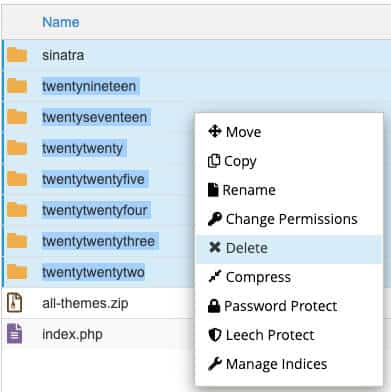Viewport: 391px width, 392px height.
Task: Click the twentyseventeen folder icon
Action: coord(17,117)
